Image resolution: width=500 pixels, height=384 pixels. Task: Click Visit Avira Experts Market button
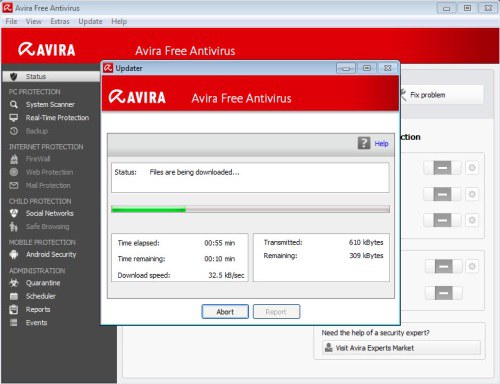pos(401,348)
